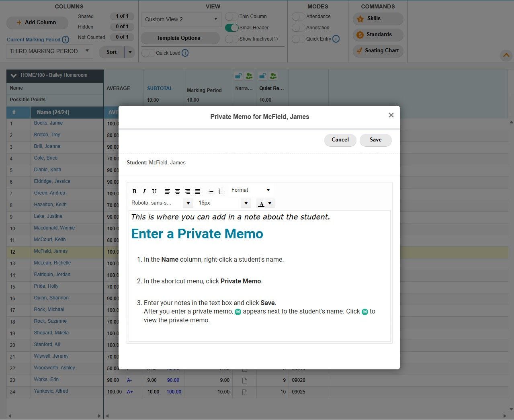Image resolution: width=514 pixels, height=420 pixels.
Task: Underline text in the private memo
Action: coord(154,191)
